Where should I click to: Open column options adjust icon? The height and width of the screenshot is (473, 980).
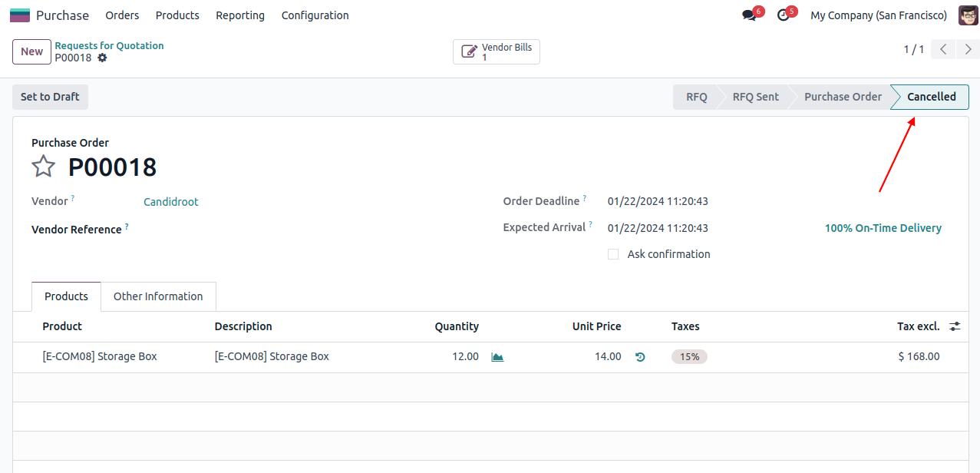955,326
